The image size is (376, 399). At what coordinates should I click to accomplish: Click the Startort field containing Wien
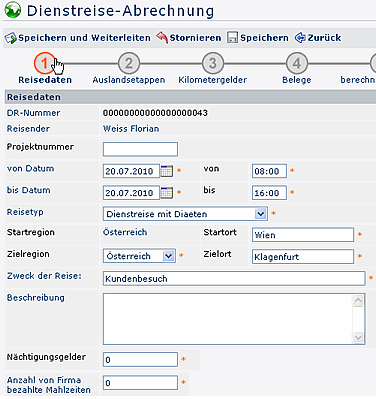[303, 235]
